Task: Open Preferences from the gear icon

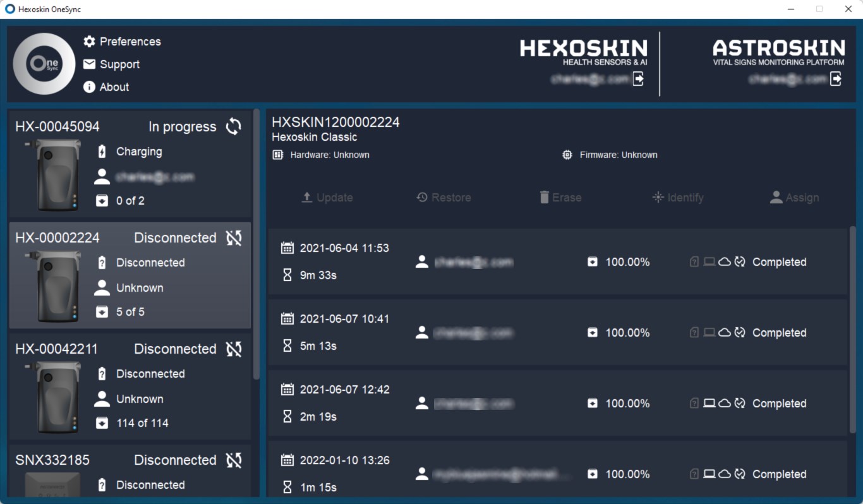Action: 89,42
